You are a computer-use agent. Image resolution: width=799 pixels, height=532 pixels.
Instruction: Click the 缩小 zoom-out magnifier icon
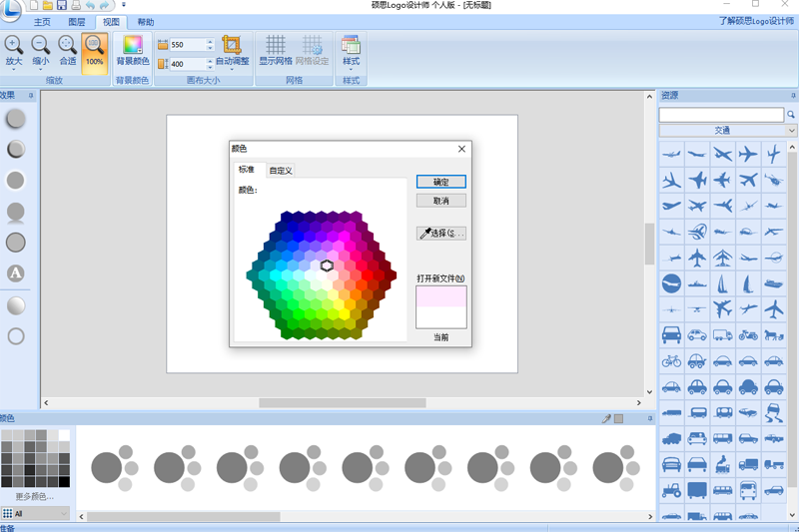point(40,45)
